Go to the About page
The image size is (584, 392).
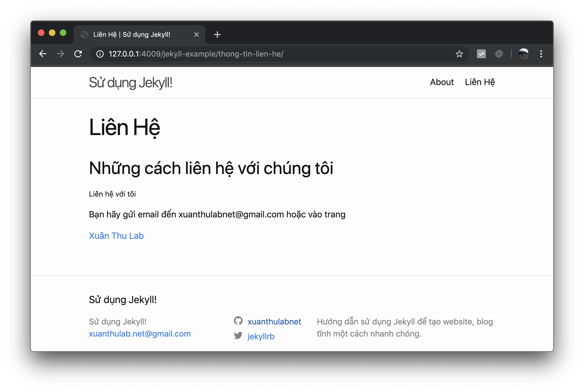442,82
